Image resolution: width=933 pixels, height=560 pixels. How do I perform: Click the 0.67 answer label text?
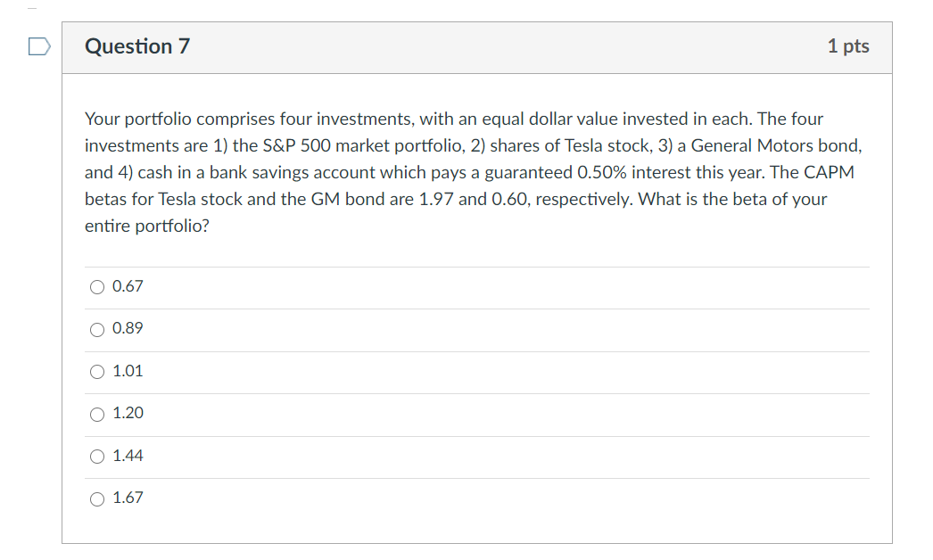(128, 286)
